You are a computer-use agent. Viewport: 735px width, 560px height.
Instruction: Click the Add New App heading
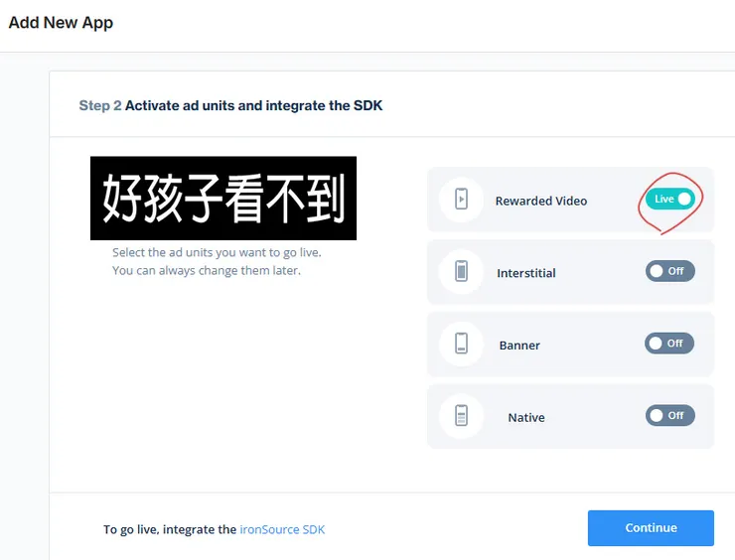pyautogui.click(x=61, y=23)
